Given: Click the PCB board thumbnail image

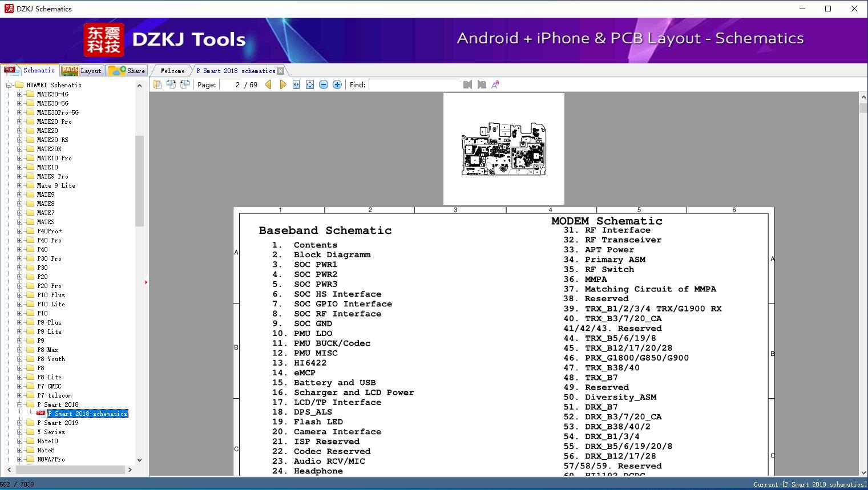Looking at the screenshot, I should (x=504, y=149).
